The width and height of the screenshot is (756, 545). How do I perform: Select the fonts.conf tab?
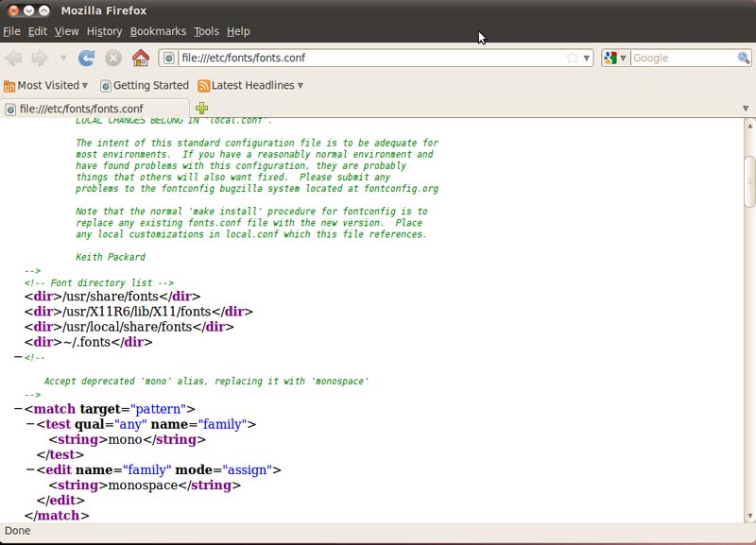click(95, 109)
